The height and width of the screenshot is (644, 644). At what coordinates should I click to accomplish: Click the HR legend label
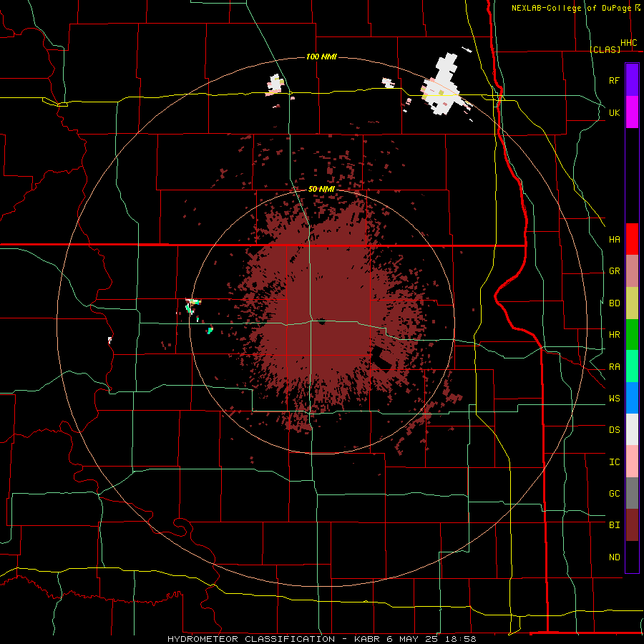click(x=614, y=335)
